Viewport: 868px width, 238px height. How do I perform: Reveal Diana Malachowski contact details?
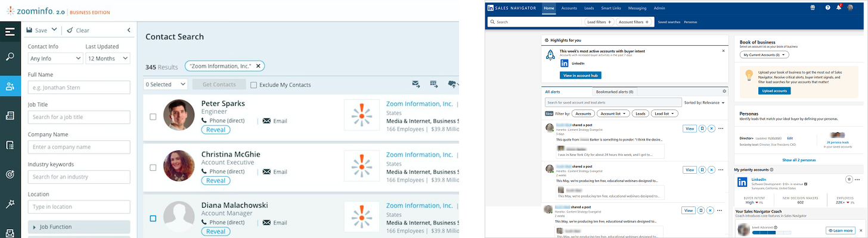tap(216, 231)
